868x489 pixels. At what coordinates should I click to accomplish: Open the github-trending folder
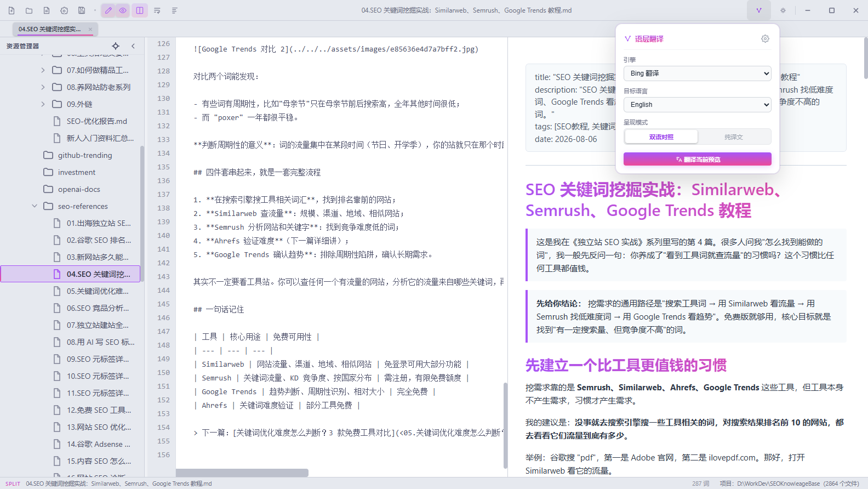[85, 155]
